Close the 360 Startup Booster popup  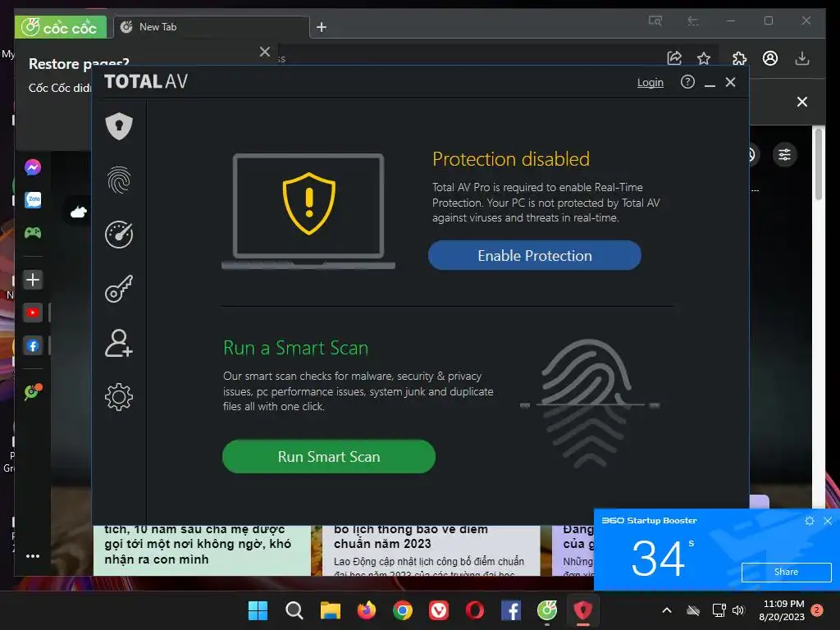(x=828, y=521)
